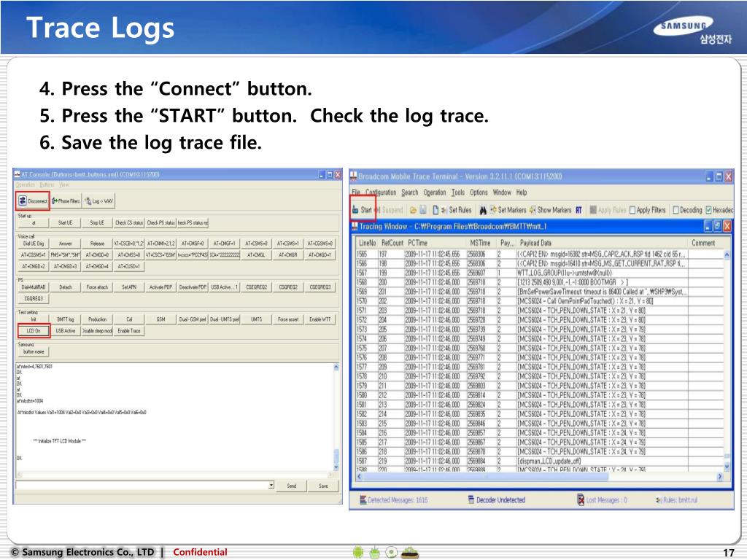The image size is (747, 560).
Task: Click the PCTime column header
Action: coord(436,243)
